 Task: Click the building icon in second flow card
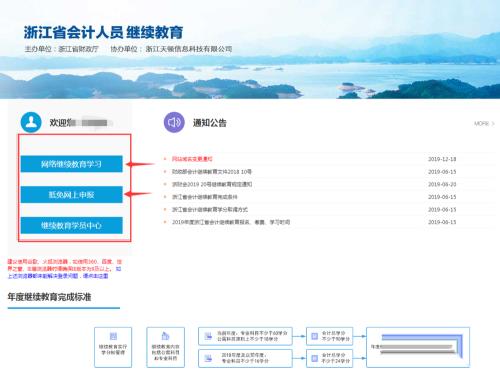[x=165, y=336]
